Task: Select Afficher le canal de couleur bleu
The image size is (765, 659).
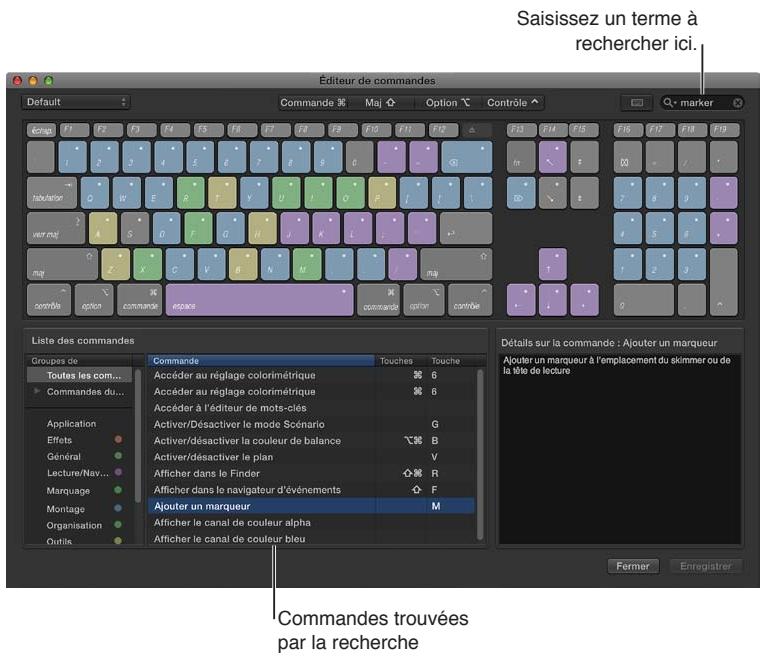Action: (311, 538)
